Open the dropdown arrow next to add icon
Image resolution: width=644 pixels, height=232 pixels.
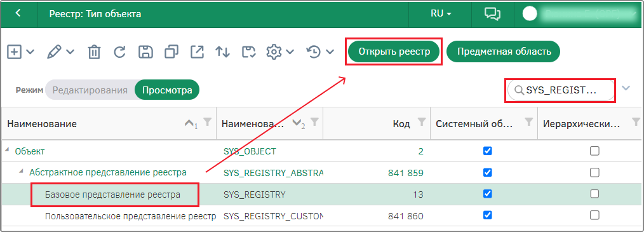(30, 52)
